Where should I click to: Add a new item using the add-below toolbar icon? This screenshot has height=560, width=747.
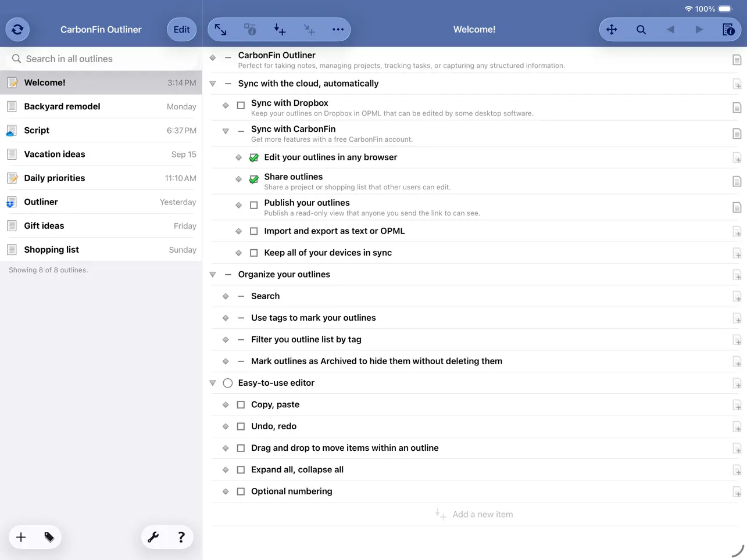[x=280, y=29]
